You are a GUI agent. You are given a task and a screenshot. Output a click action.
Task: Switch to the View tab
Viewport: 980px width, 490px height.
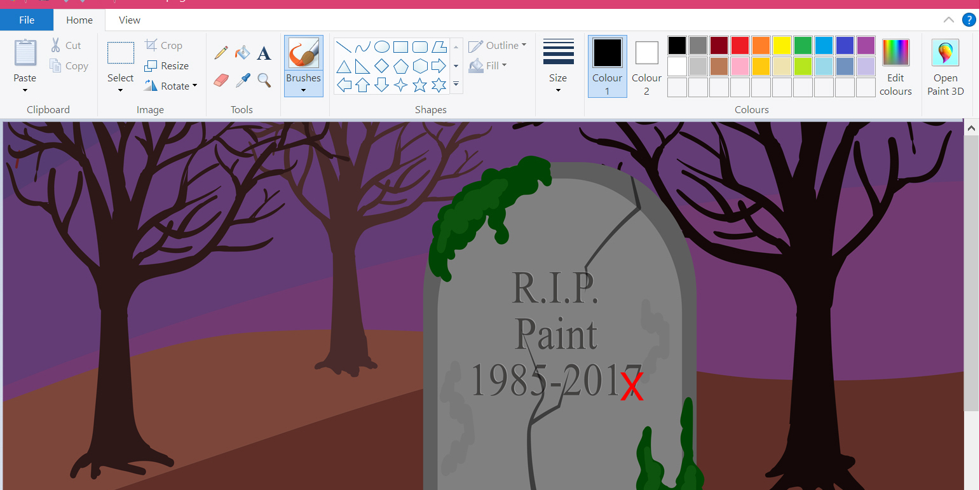130,20
